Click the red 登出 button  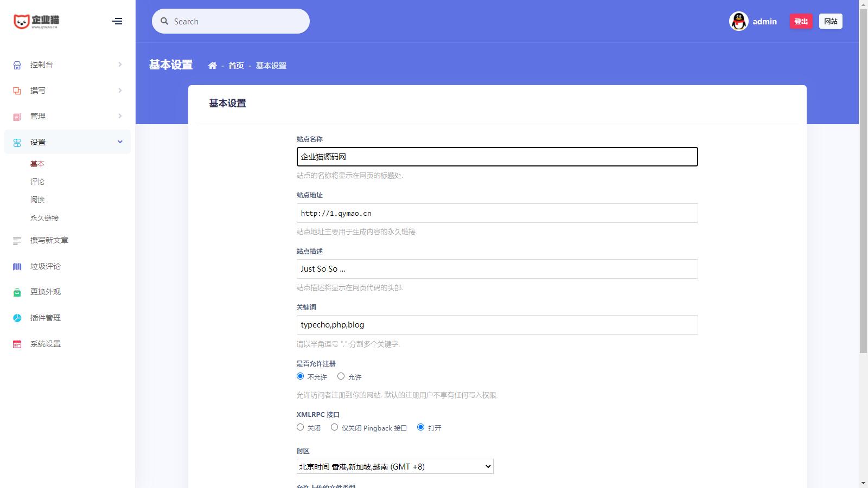click(x=801, y=22)
